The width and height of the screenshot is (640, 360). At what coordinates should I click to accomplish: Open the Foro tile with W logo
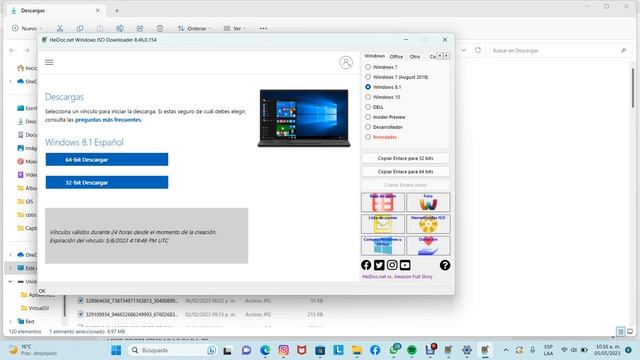428,202
